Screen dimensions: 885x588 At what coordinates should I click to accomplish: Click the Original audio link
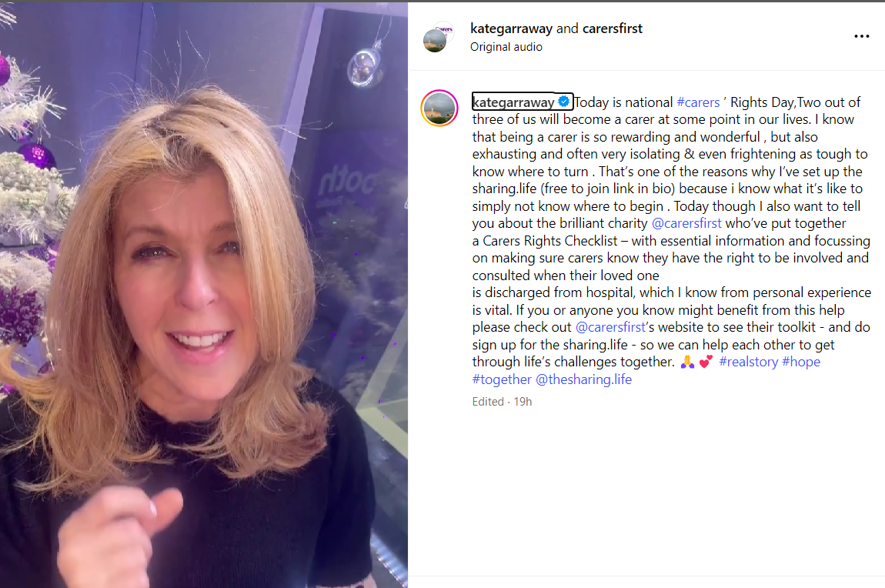[506, 47]
